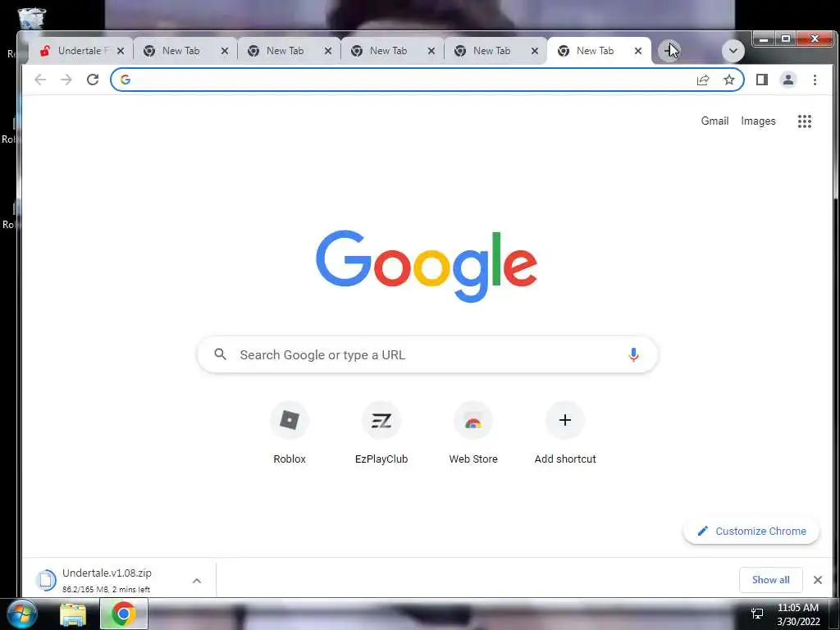This screenshot has width=840, height=630.
Task: Add a new shortcut
Action: [565, 420]
